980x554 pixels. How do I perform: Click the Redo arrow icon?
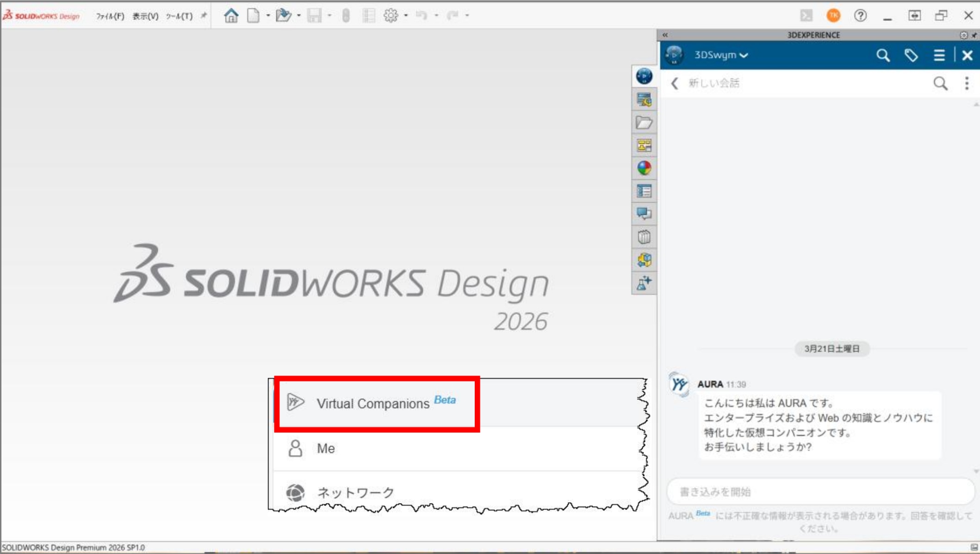tap(452, 16)
